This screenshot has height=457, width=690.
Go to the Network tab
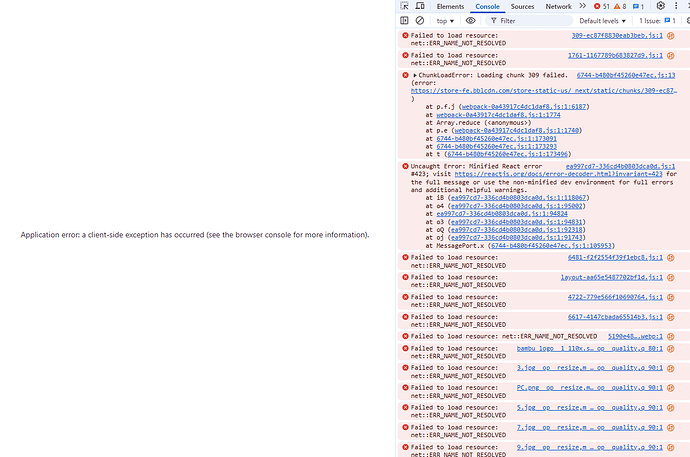558,7
